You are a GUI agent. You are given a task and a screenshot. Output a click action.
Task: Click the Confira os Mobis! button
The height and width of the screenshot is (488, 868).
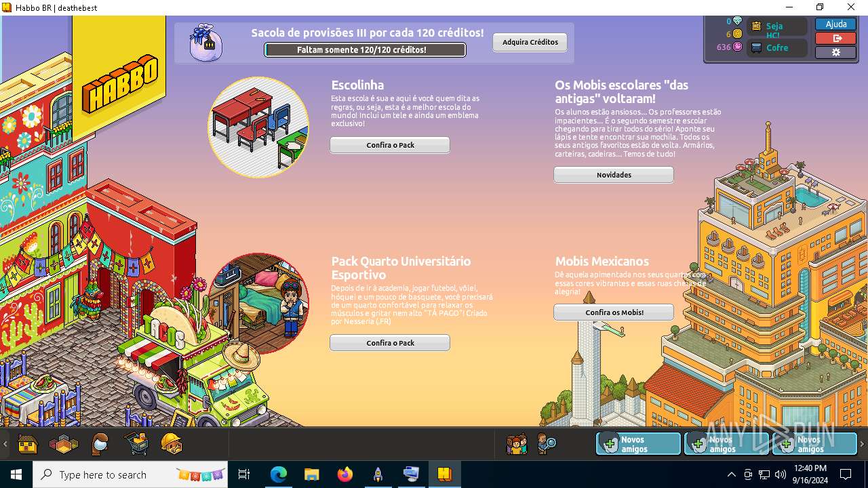[614, 312]
